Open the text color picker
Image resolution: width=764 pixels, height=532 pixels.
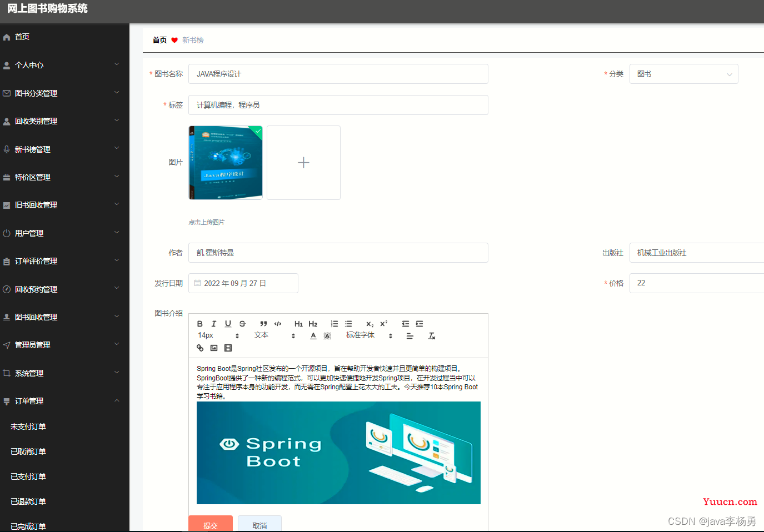click(x=313, y=336)
